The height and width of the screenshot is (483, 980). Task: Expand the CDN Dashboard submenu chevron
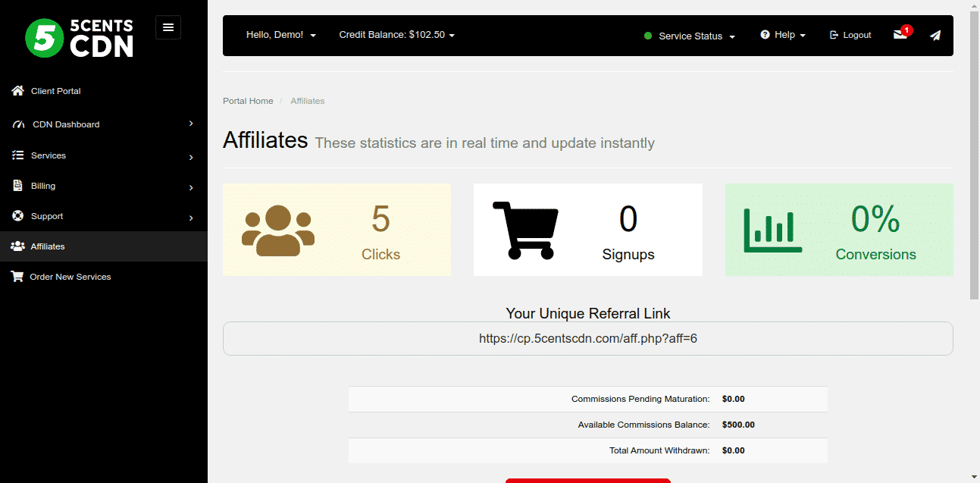click(x=191, y=124)
